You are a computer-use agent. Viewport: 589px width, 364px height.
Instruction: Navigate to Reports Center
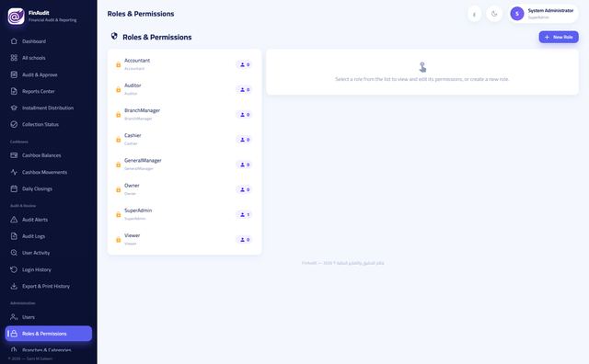[x=49, y=91]
